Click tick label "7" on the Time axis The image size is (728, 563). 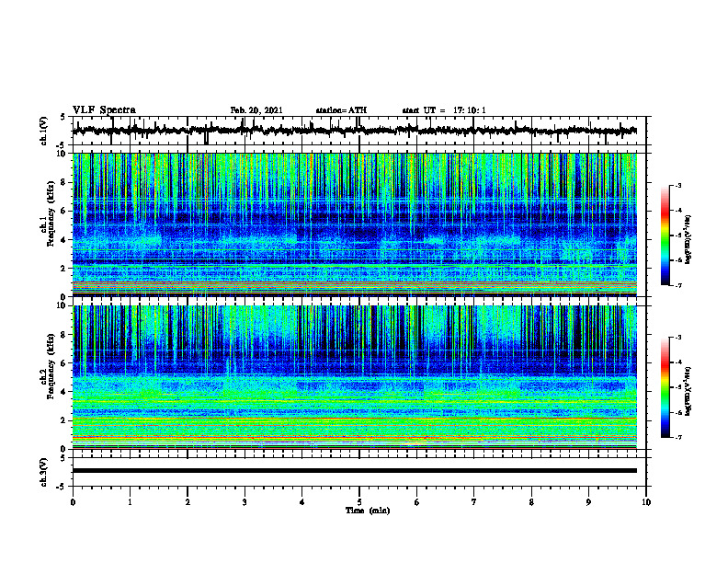(474, 502)
